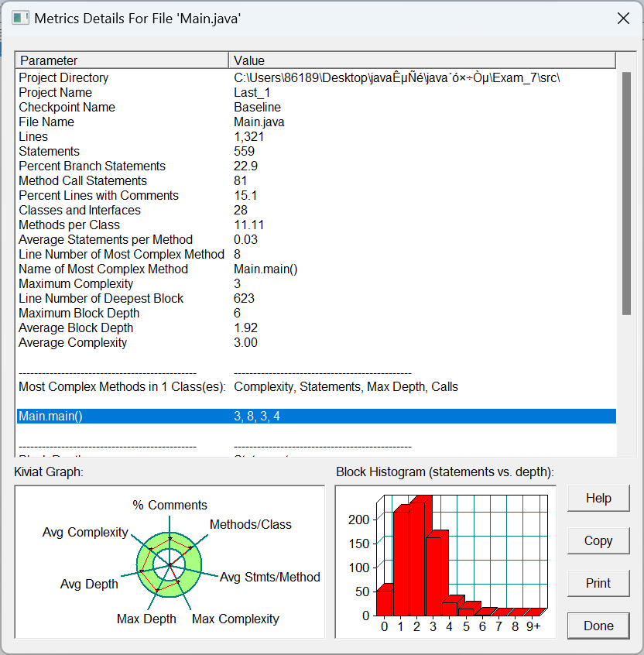Click the value 1,321 for Lines
Screen dimensions: 644x655
click(249, 136)
